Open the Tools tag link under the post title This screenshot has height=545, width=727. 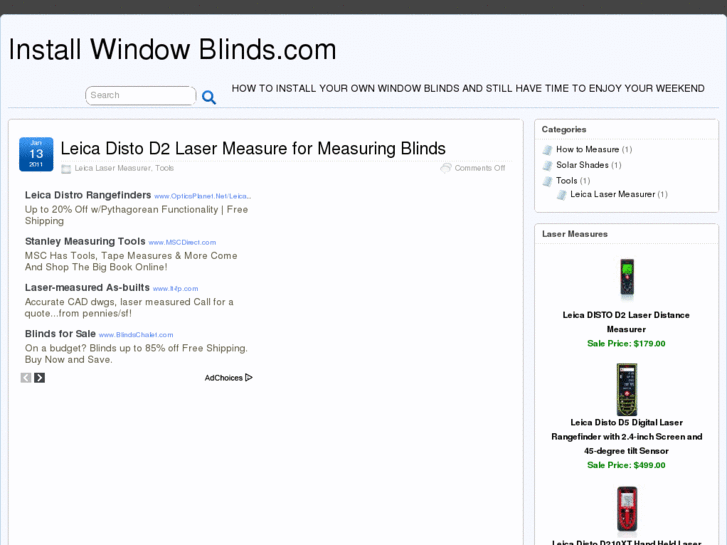point(165,168)
